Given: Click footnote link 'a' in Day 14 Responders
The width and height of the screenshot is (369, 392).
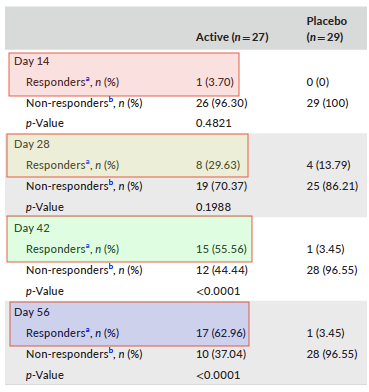Looking at the screenshot, I should (88, 79).
